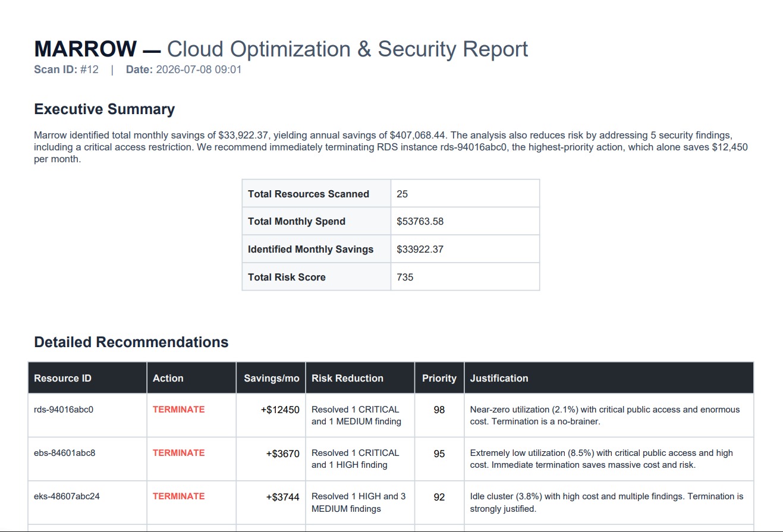Click the Total Risk Score label

click(x=287, y=277)
